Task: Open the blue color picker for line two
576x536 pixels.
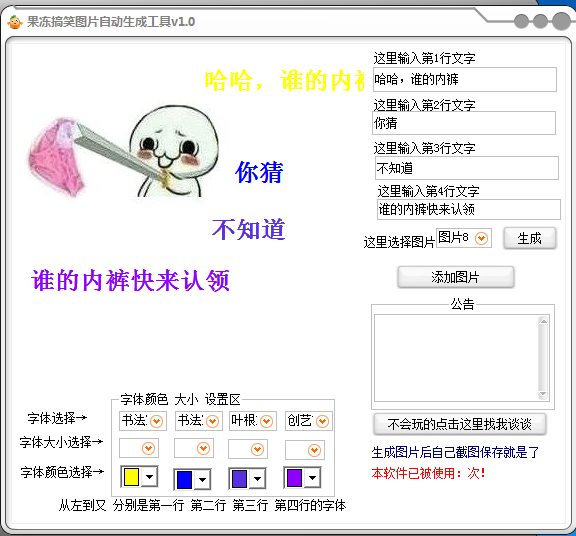Action: pyautogui.click(x=192, y=479)
